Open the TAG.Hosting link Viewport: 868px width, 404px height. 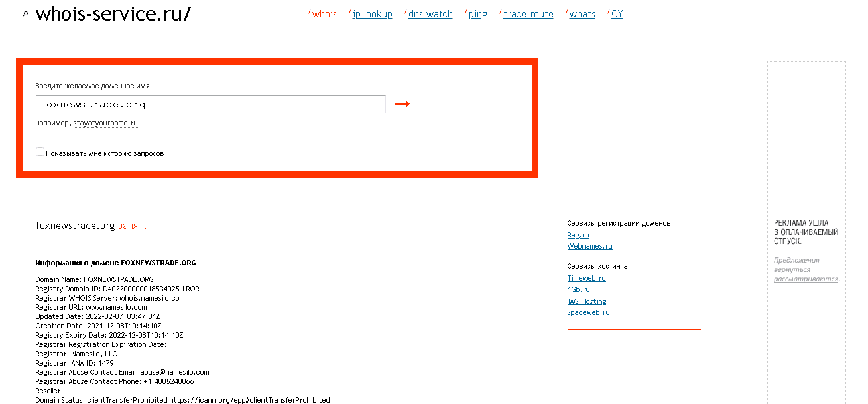tap(586, 301)
